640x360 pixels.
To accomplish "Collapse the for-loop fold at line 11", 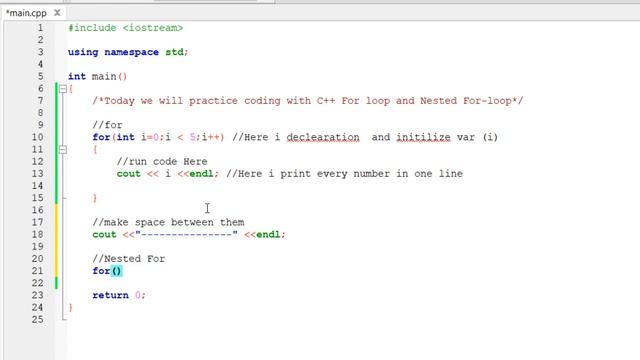I will (62, 149).
